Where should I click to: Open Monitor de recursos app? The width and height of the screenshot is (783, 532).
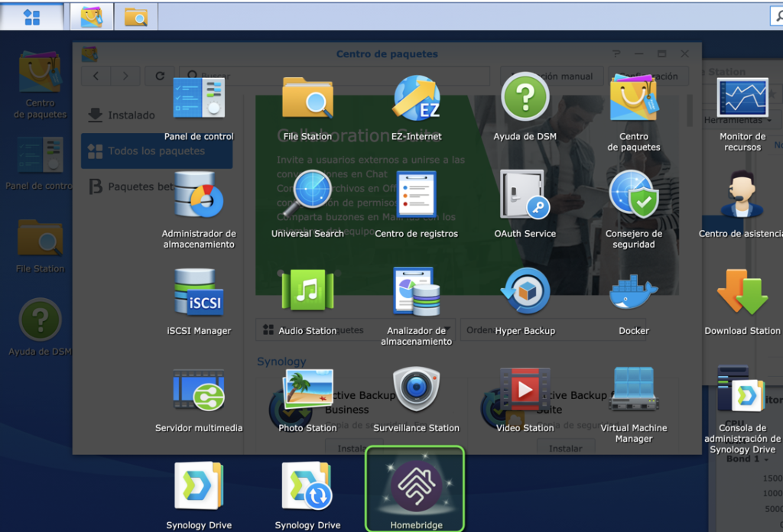[x=742, y=99]
